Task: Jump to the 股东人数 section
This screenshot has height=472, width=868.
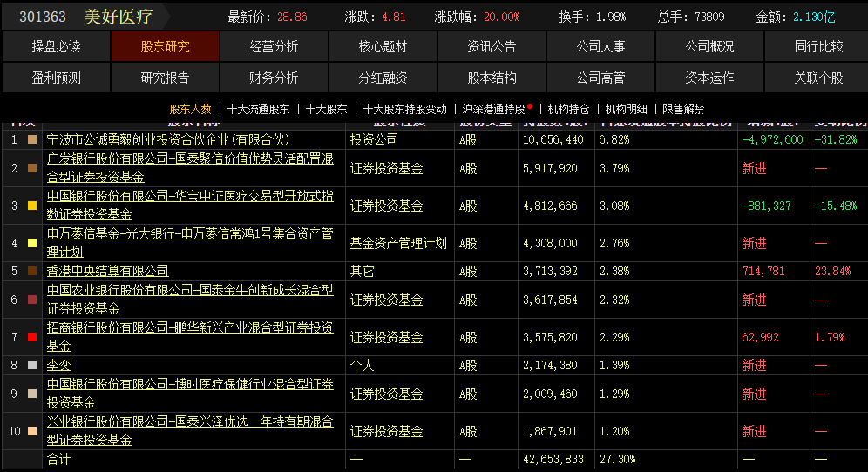Action: click(191, 109)
